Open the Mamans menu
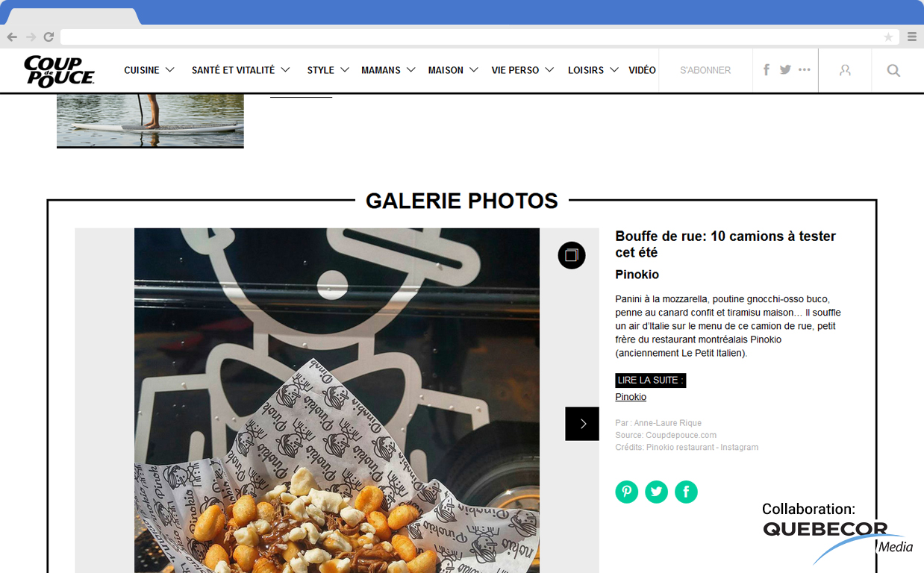The height and width of the screenshot is (573, 924). (388, 70)
